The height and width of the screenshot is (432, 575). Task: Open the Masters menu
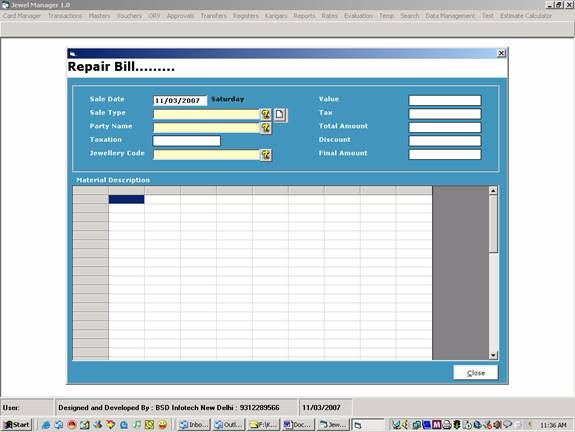(99, 16)
